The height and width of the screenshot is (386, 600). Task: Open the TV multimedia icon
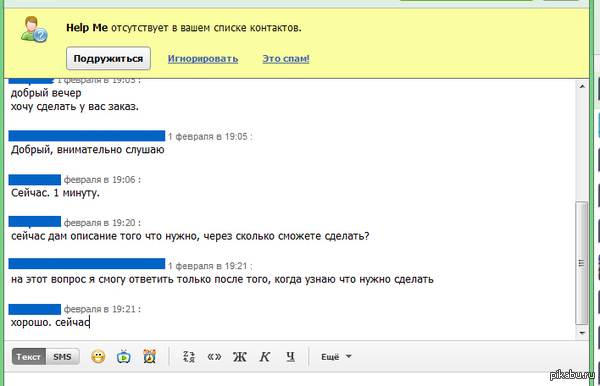[124, 357]
